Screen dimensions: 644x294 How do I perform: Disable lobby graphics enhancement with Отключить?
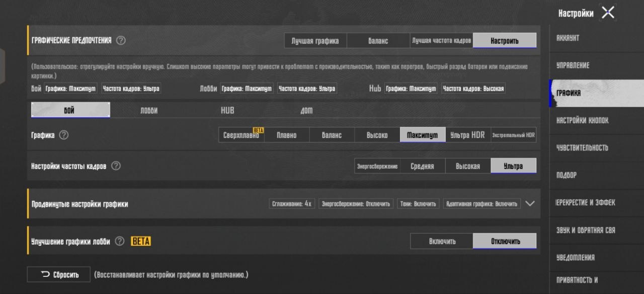[505, 241]
